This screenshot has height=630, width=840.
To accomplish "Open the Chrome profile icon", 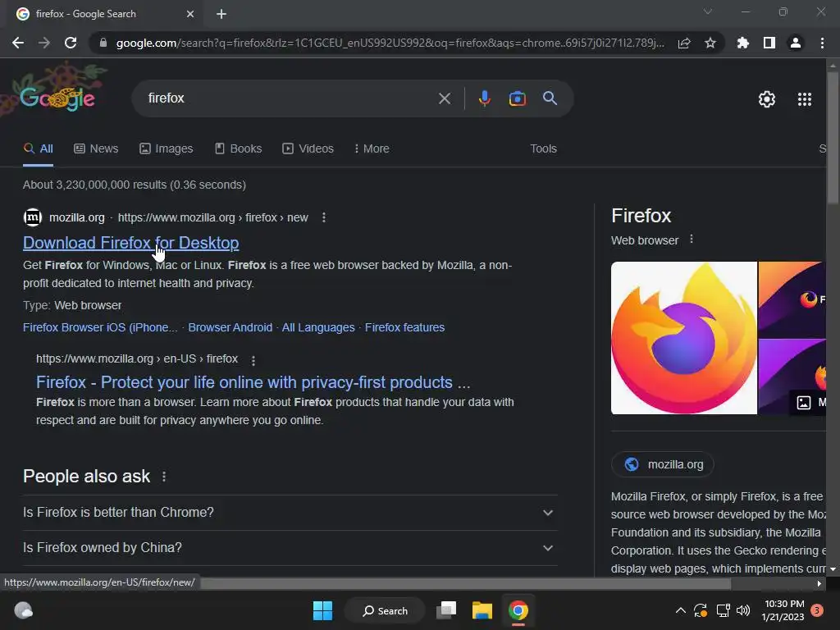I will (796, 43).
